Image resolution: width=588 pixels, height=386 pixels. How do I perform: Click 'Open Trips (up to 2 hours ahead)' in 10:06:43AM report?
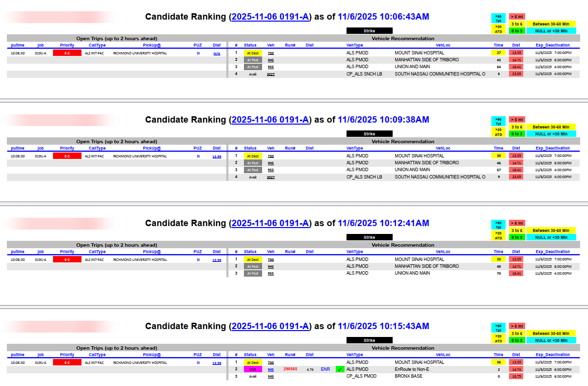point(117,38)
